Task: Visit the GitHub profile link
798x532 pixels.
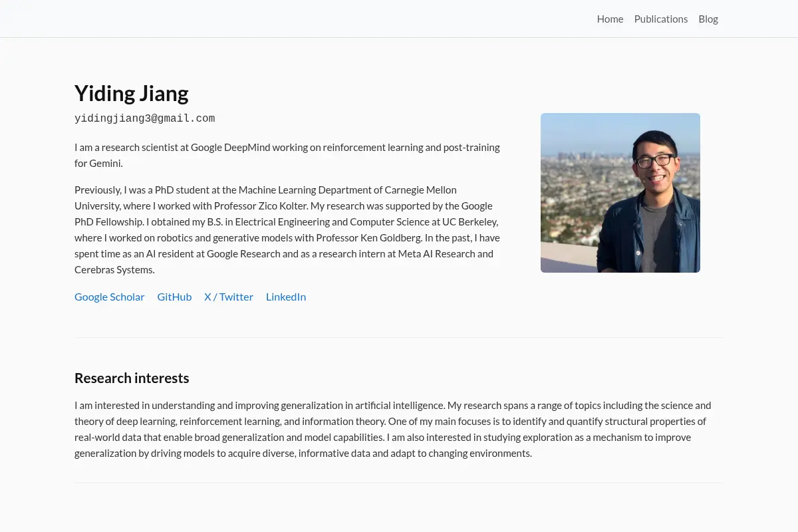Action: click(x=174, y=297)
